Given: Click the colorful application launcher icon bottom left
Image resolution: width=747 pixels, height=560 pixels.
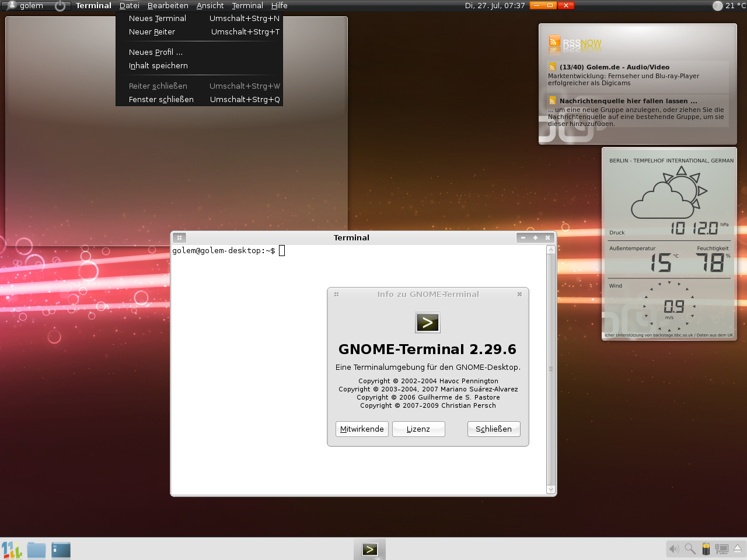Looking at the screenshot, I should click(x=12, y=549).
